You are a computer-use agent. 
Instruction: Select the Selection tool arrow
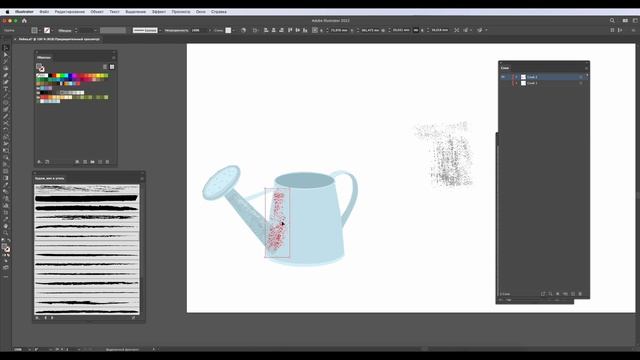6,48
